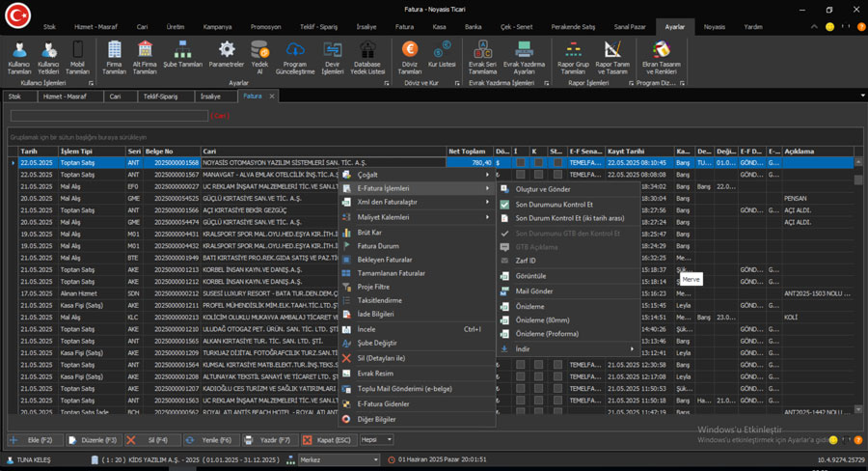Open the Kampanya ribbon tab
868x471 pixels.
coord(217,27)
